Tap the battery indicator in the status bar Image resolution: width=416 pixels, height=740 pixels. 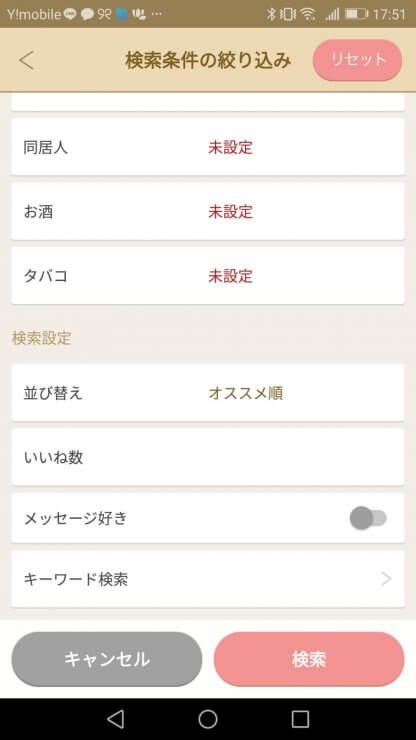coord(357,14)
